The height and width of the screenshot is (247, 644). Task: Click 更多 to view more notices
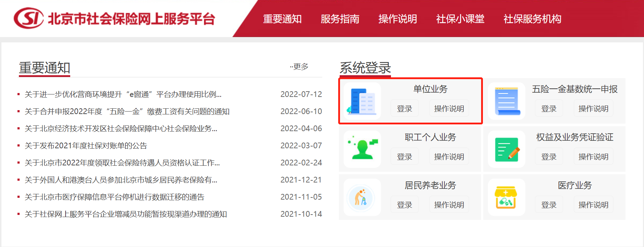point(300,67)
